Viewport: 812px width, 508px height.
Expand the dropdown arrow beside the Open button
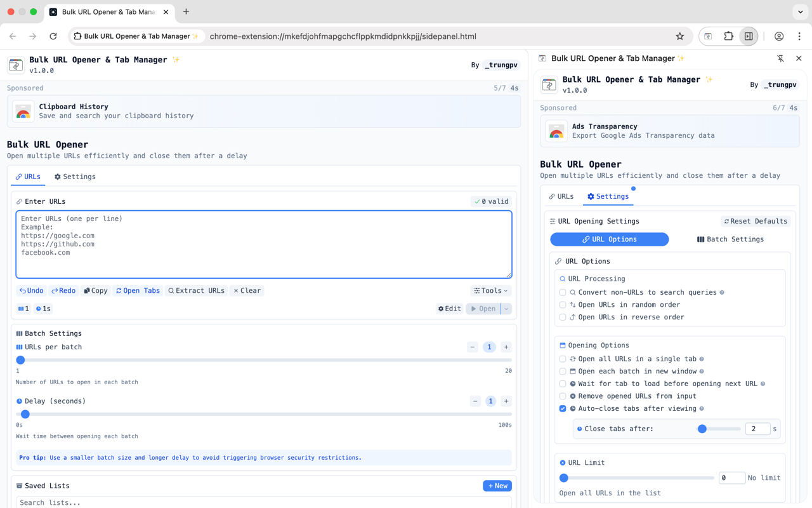506,309
